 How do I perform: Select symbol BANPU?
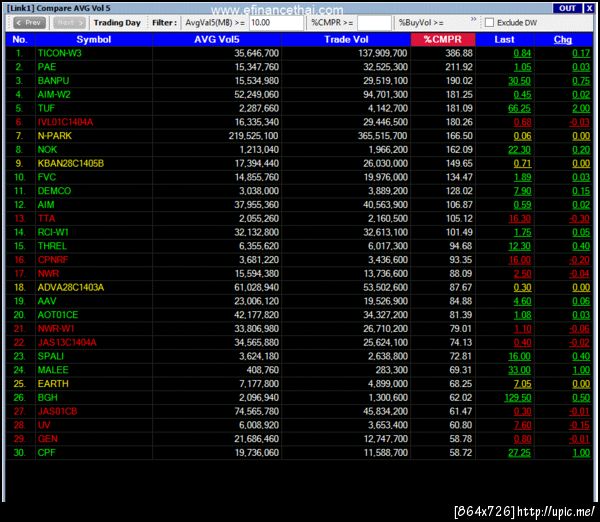coord(53,81)
